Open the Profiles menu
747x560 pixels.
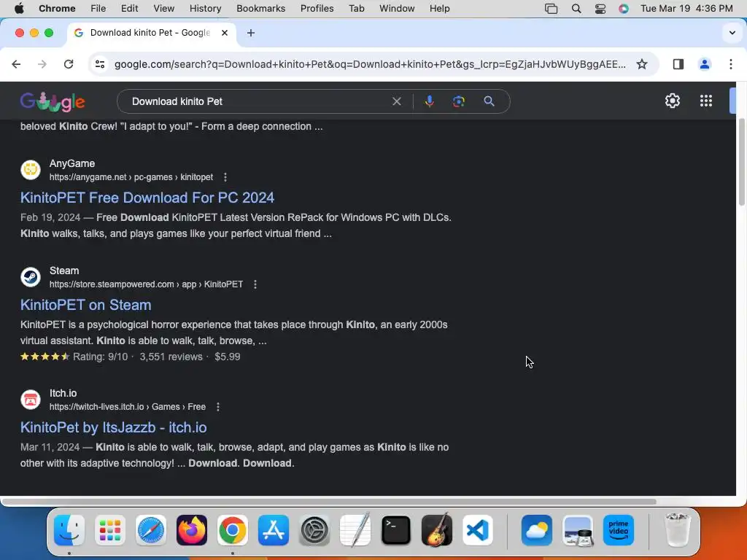click(x=317, y=9)
